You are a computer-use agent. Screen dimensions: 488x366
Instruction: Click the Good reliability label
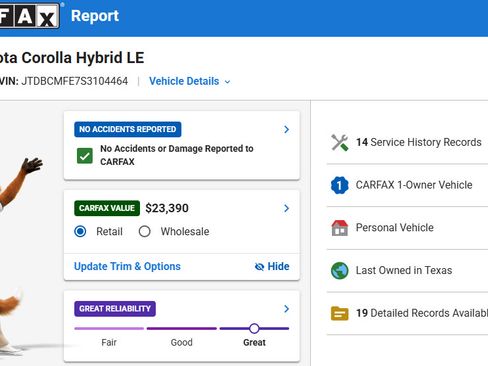point(182,343)
